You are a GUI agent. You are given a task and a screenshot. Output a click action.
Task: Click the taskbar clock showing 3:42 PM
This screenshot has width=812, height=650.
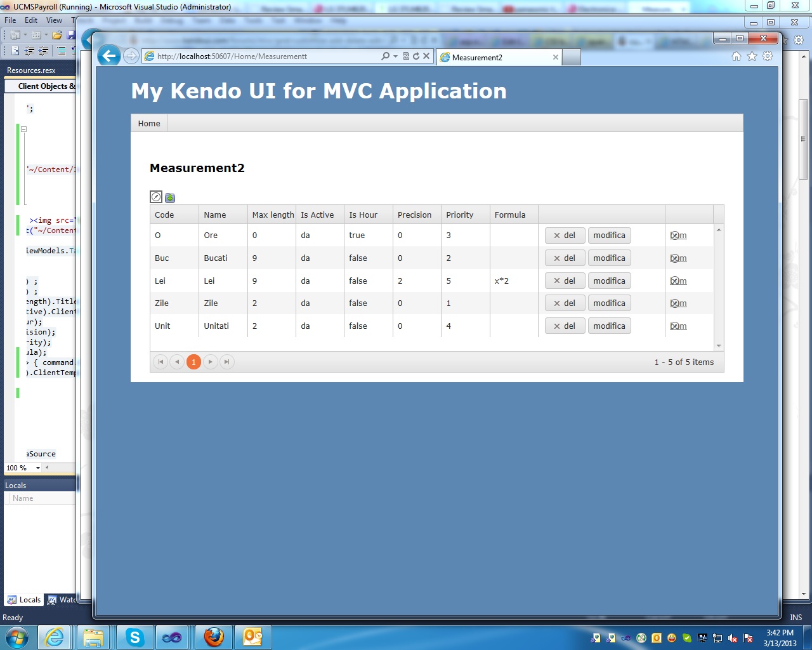pos(780,638)
